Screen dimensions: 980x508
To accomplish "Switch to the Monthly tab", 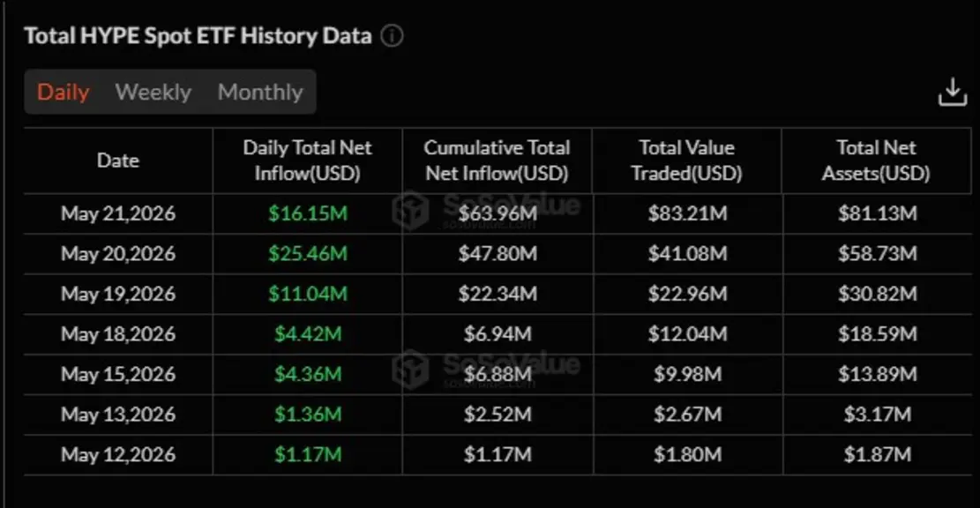I will point(260,92).
